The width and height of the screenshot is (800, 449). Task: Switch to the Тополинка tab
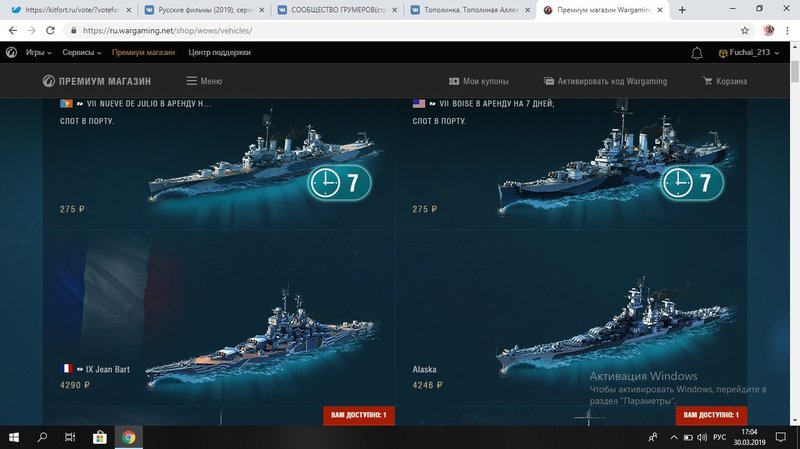click(x=470, y=10)
